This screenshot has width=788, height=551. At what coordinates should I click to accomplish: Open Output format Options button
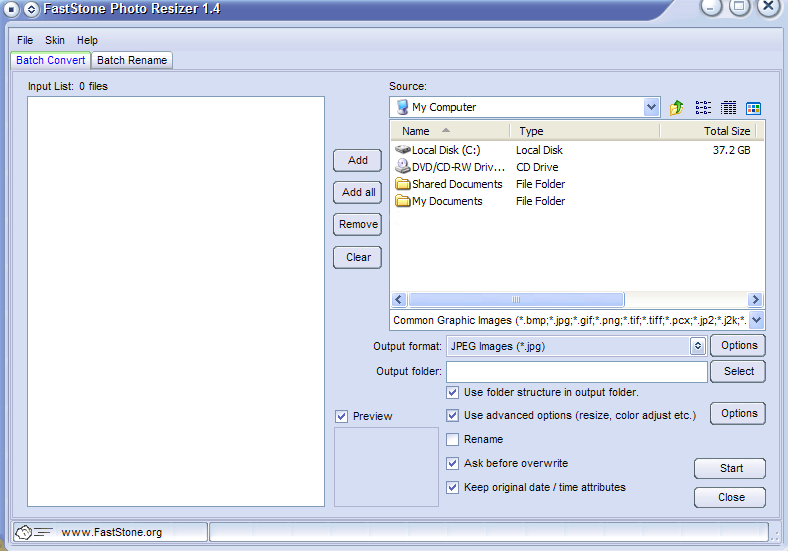(738, 345)
